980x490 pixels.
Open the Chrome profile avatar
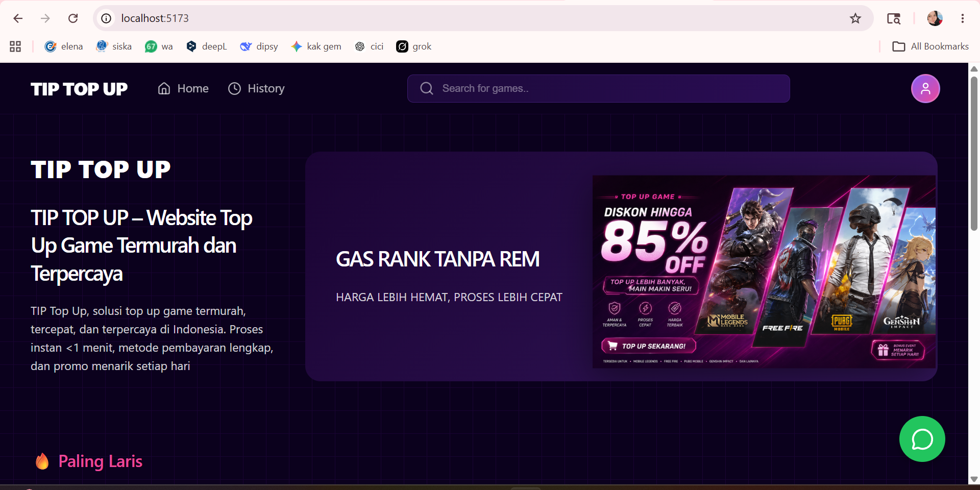point(935,18)
